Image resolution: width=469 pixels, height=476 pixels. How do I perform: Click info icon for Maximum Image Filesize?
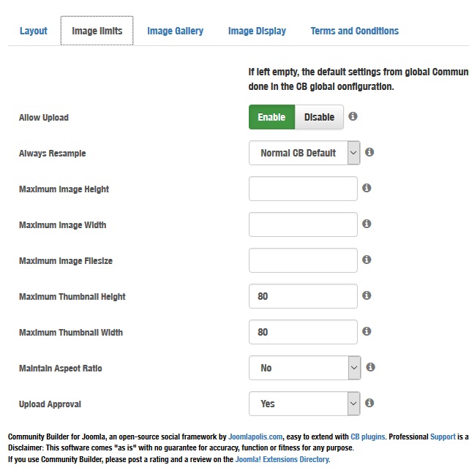coord(367,260)
